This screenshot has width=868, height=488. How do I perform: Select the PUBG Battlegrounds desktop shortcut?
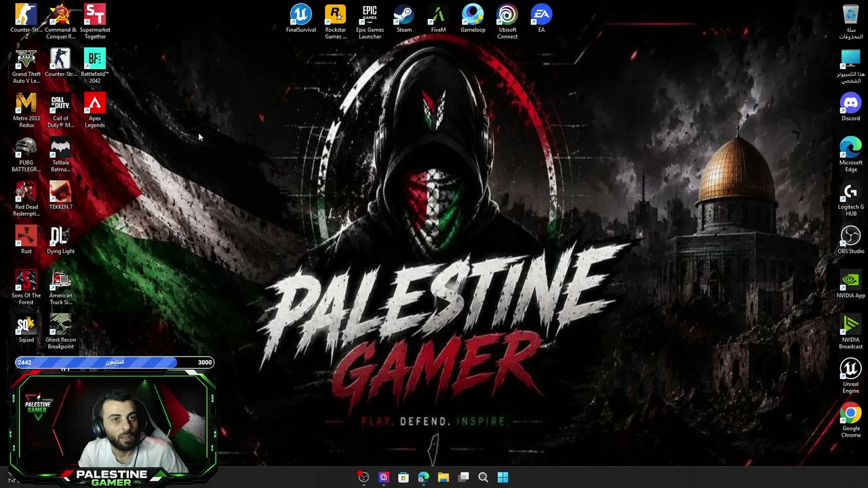[26, 155]
